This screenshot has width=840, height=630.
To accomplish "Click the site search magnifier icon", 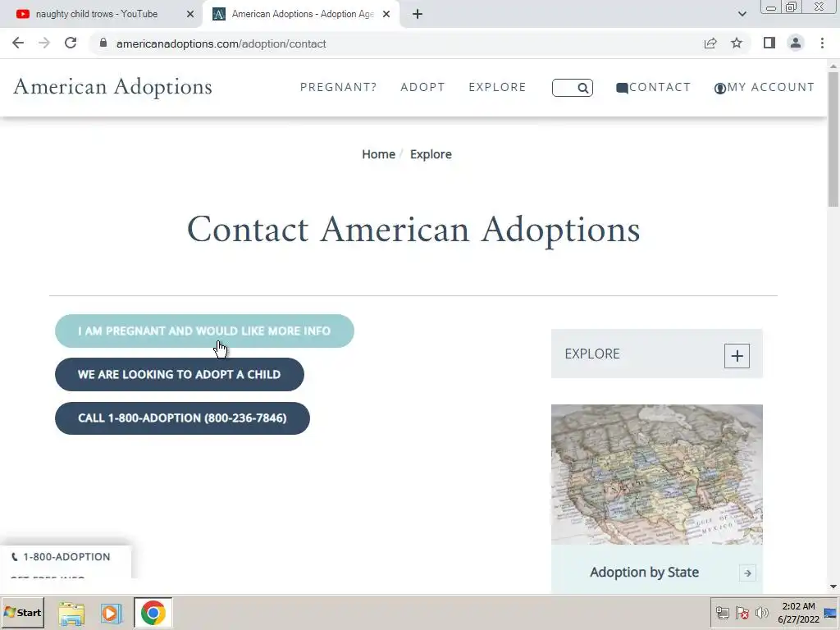I will pos(583,88).
